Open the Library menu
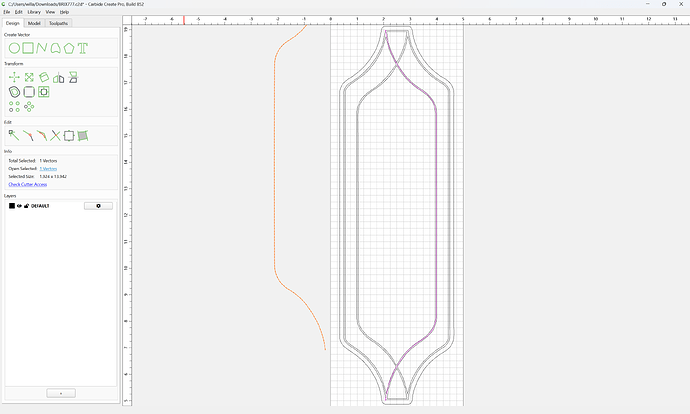The height and width of the screenshot is (414, 690). pos(34,12)
